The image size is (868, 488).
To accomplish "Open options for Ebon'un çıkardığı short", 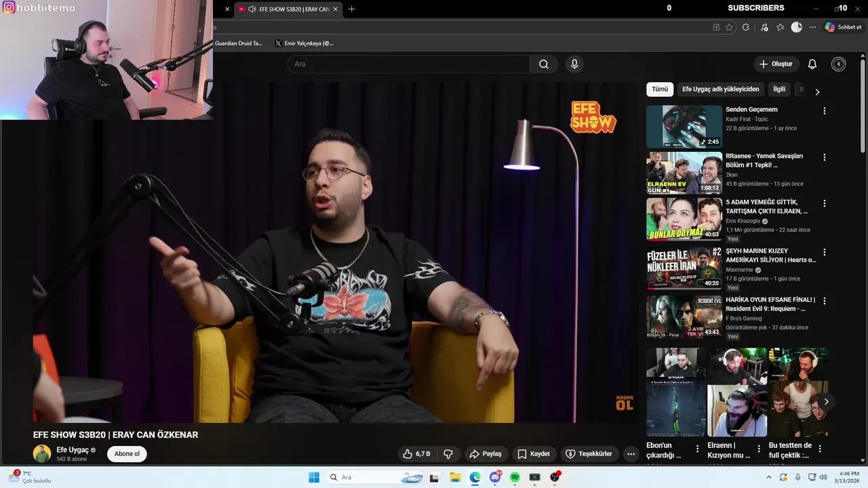I will 697,449.
